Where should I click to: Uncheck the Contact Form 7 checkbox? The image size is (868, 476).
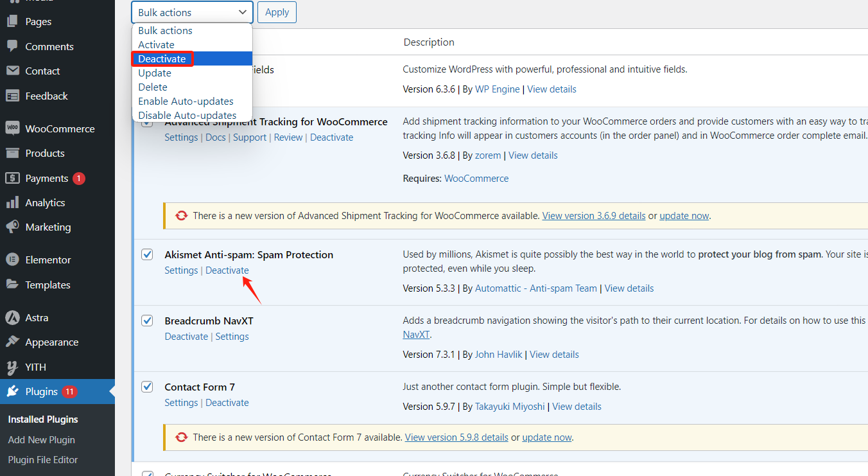147,387
